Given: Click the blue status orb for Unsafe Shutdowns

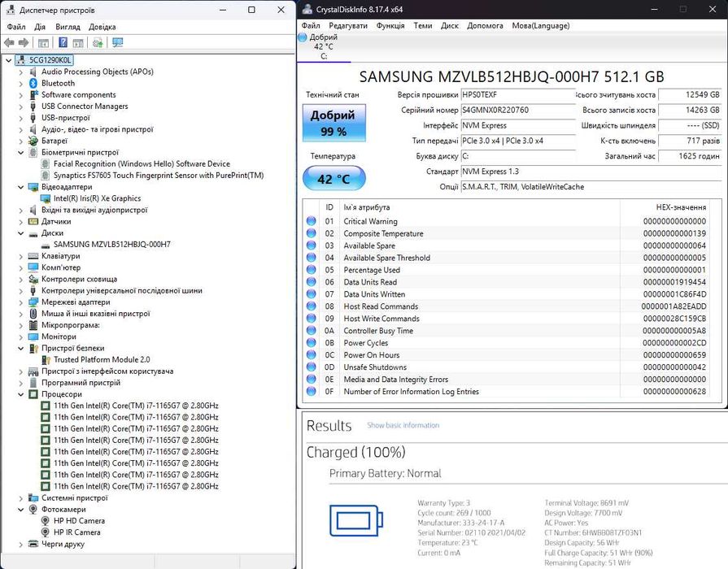Looking at the screenshot, I should click(x=312, y=367).
